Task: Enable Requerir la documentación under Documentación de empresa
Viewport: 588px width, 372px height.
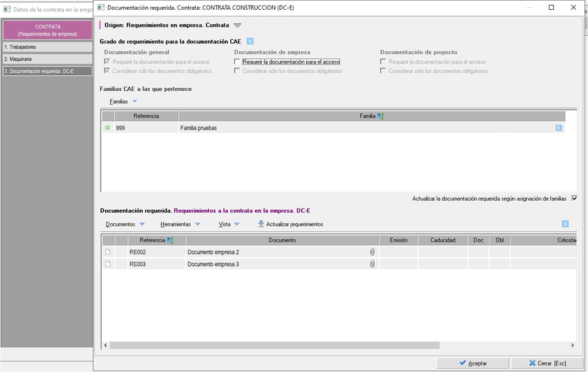Action: coord(238,62)
